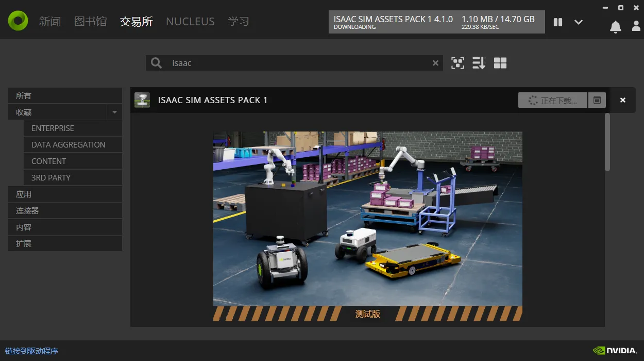Image resolution: width=644 pixels, height=361 pixels.
Task: Click the 1.10 MB / 14.70 GB text
Action: click(498, 19)
